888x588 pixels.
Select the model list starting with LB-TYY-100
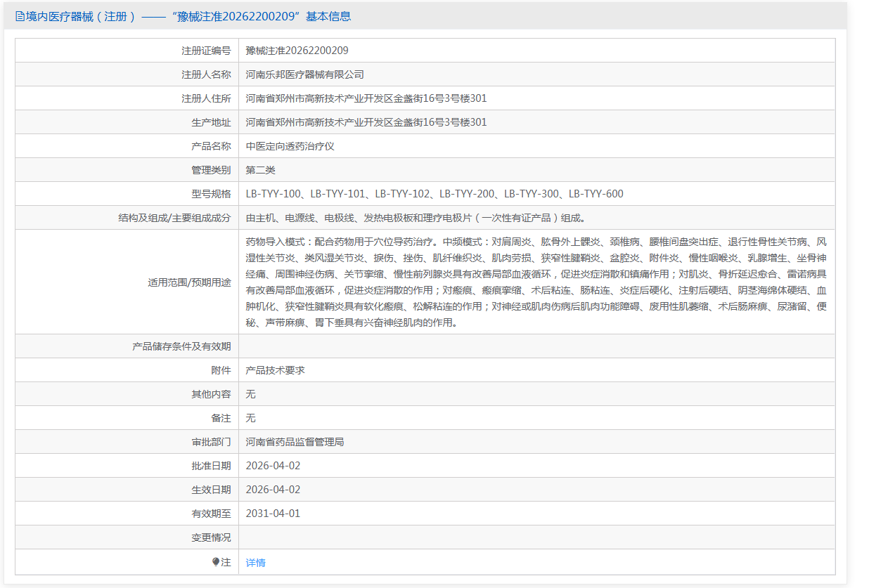coord(435,194)
